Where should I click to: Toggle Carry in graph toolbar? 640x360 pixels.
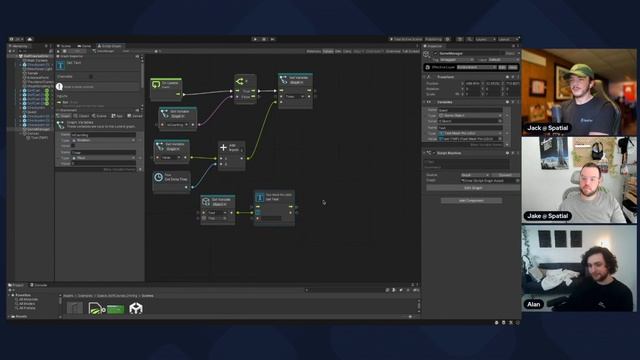click(347, 51)
